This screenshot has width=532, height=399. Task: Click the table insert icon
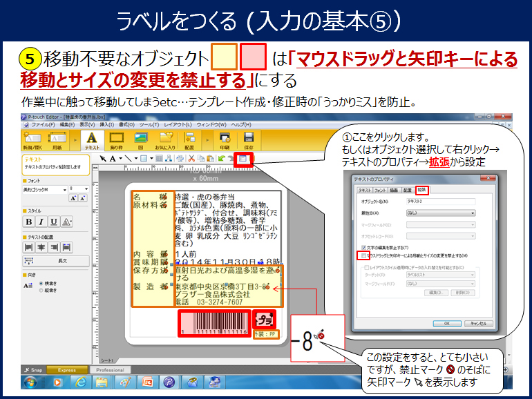[x=158, y=159]
